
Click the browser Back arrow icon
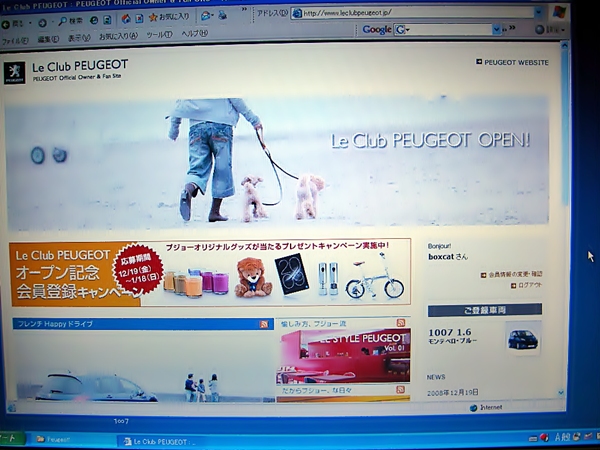coord(6,24)
